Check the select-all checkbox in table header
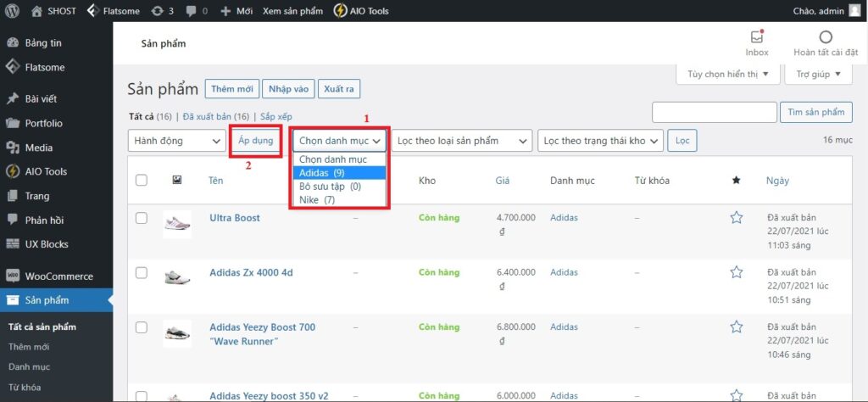 pyautogui.click(x=142, y=180)
